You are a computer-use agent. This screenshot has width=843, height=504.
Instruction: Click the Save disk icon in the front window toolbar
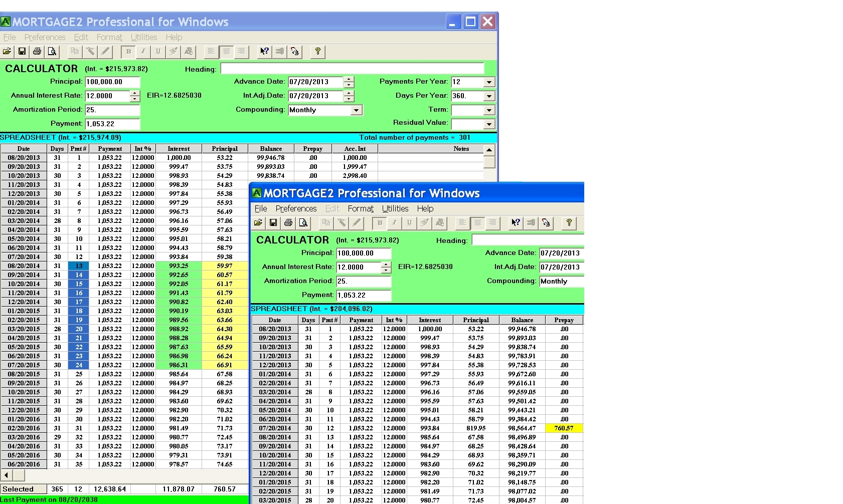273,223
